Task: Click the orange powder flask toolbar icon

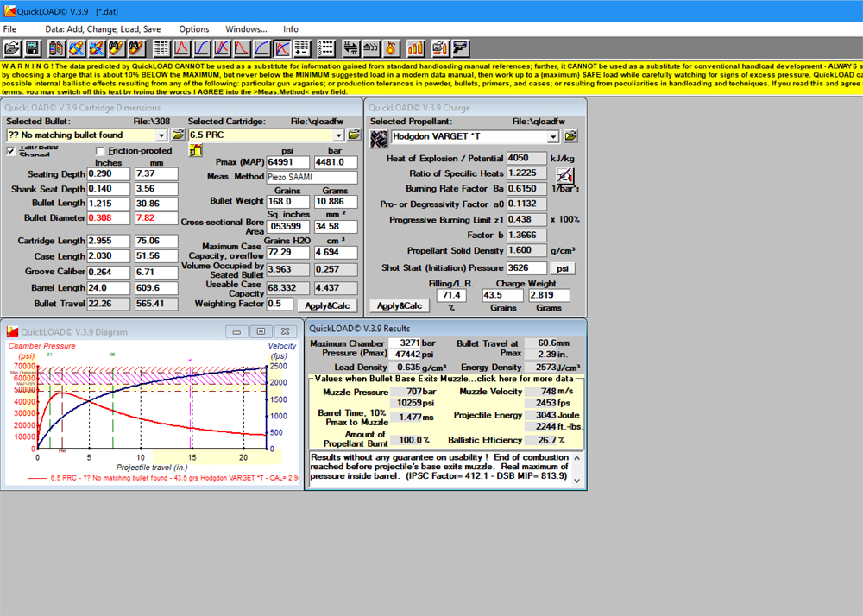Action: 391,48
